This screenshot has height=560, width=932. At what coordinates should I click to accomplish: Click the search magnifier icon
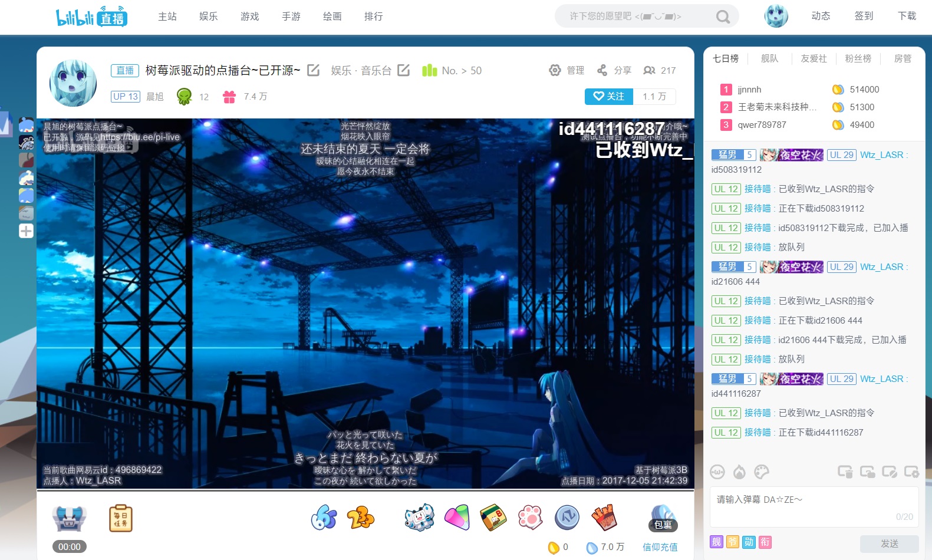723,17
